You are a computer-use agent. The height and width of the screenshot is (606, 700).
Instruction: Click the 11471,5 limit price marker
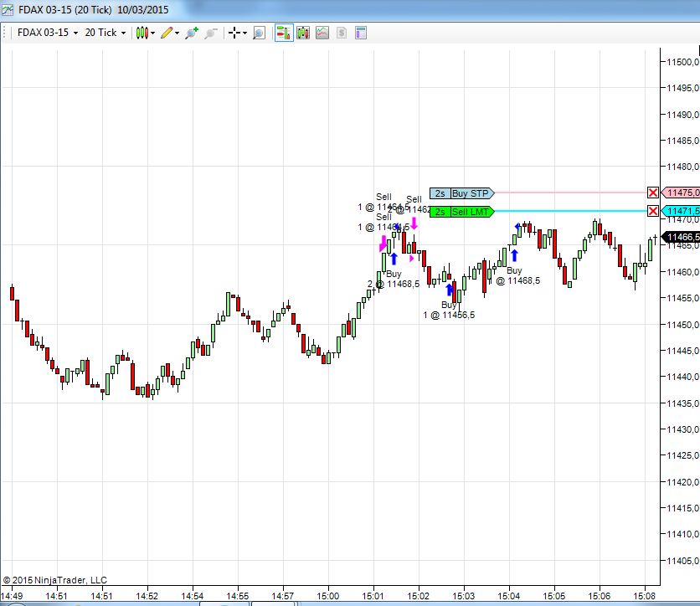(x=681, y=211)
